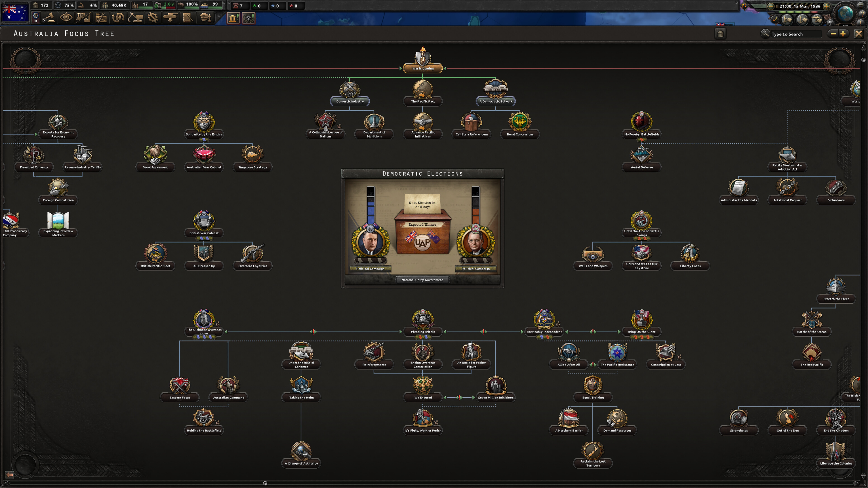Image resolution: width=868 pixels, height=488 pixels.
Task: Pick the Call for a Referendum focus
Action: 471,126
